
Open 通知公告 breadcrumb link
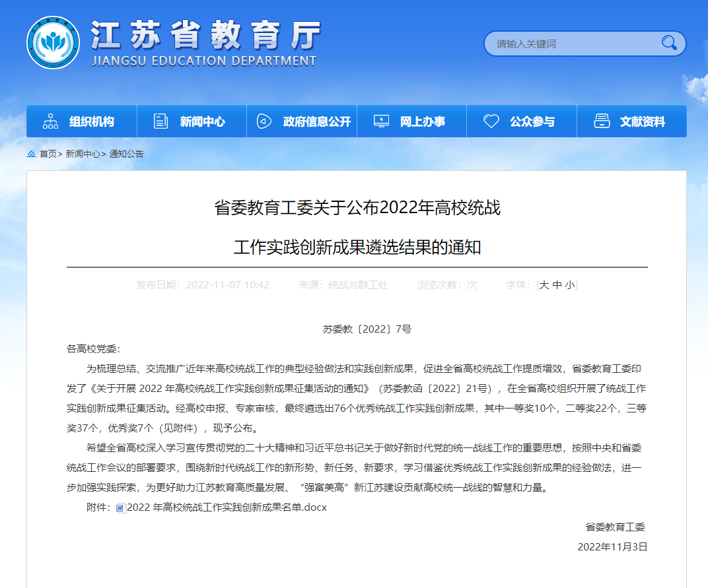pos(126,154)
